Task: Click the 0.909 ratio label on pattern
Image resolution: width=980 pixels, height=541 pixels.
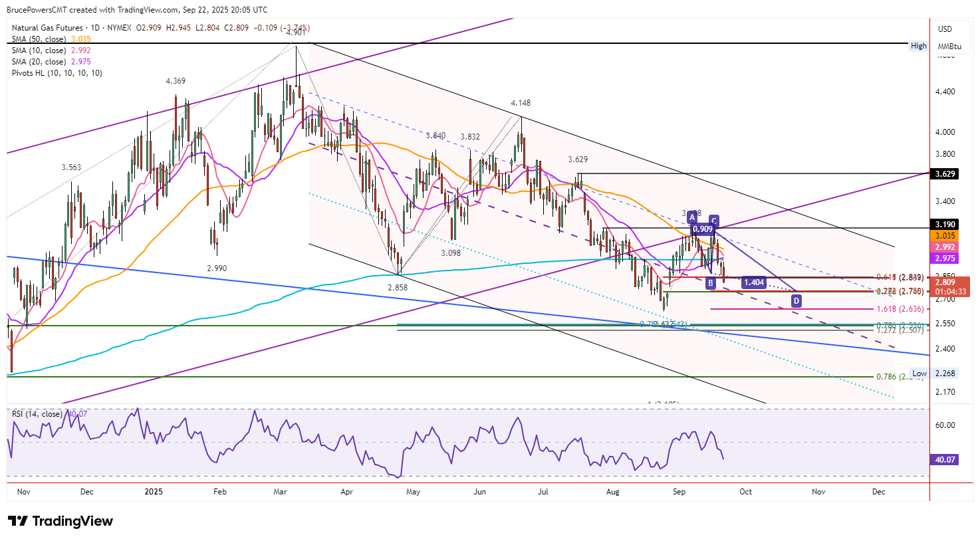Action: pos(703,229)
